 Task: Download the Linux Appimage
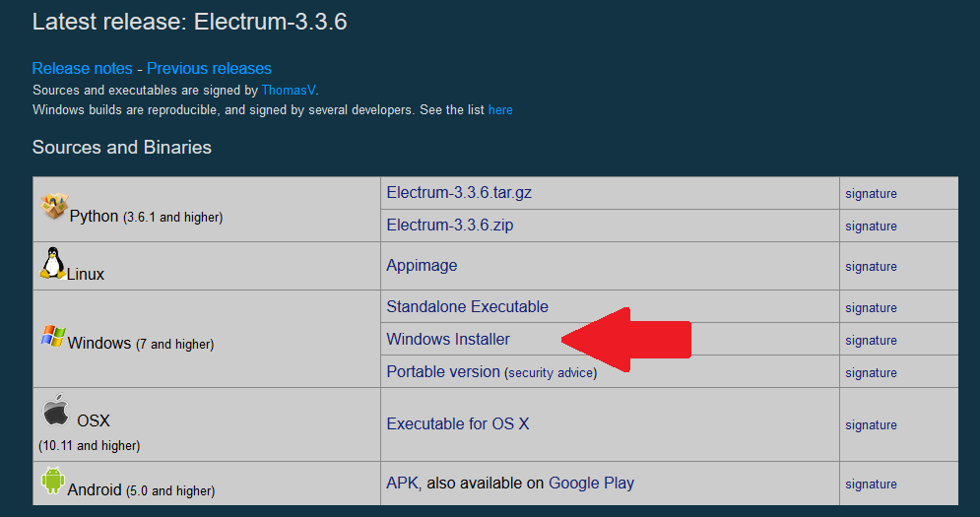[x=422, y=266]
